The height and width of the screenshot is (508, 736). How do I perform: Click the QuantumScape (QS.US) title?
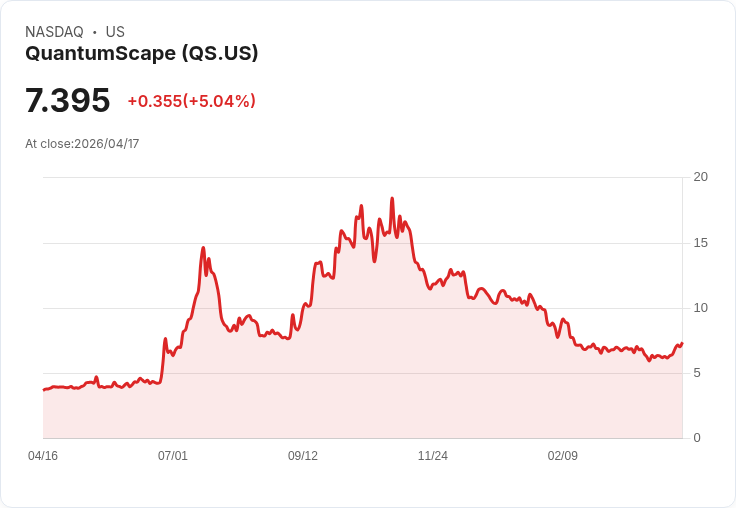[x=142, y=54]
